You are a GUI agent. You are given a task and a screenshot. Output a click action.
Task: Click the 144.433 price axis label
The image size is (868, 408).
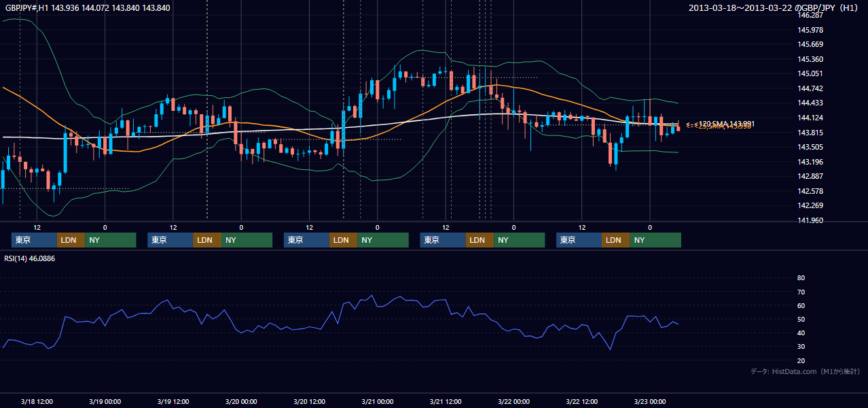click(x=810, y=103)
